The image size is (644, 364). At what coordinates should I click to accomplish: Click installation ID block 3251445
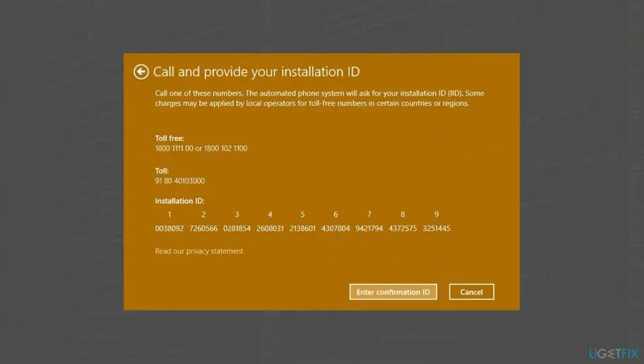coord(436,229)
